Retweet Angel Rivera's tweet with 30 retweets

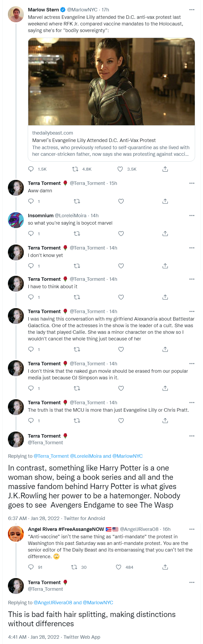tap(74, 567)
